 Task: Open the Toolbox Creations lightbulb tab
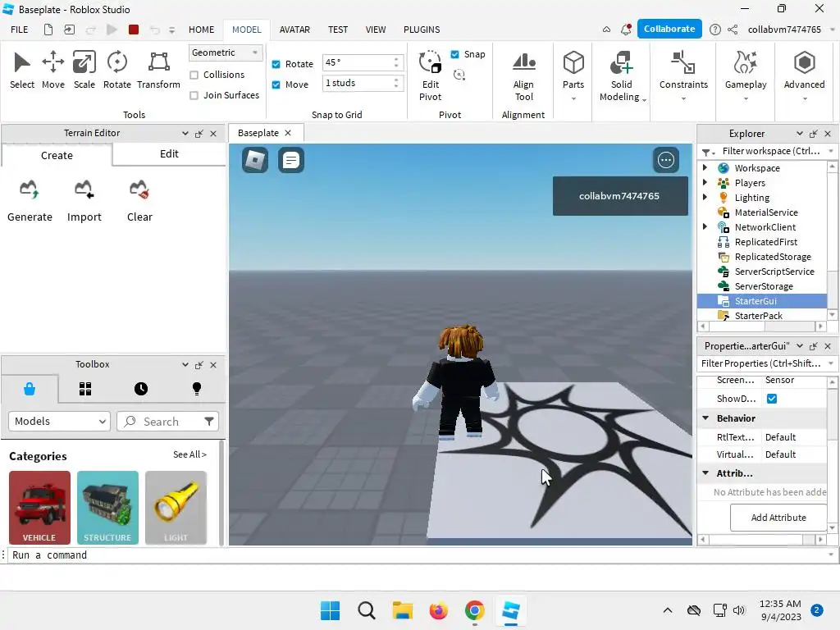(197, 389)
